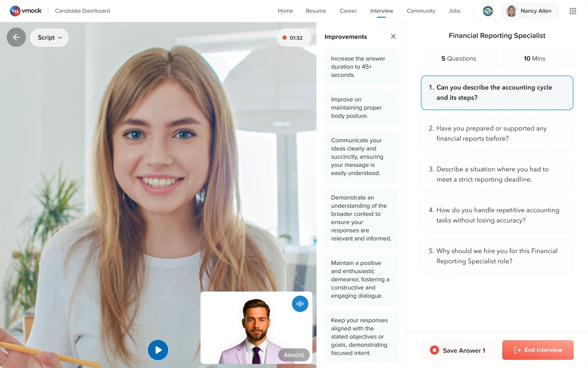Close the Improvements panel
588x368 pixels.
coord(393,36)
